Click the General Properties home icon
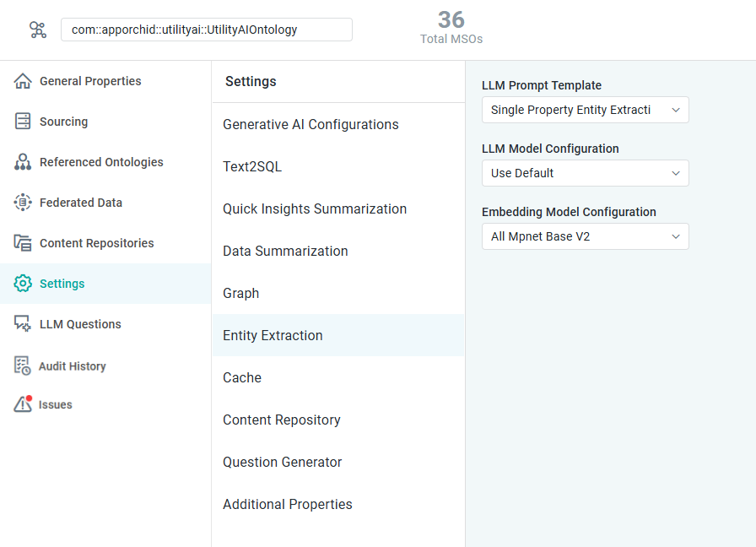Screen dimensions: 756x547 click(x=23, y=81)
